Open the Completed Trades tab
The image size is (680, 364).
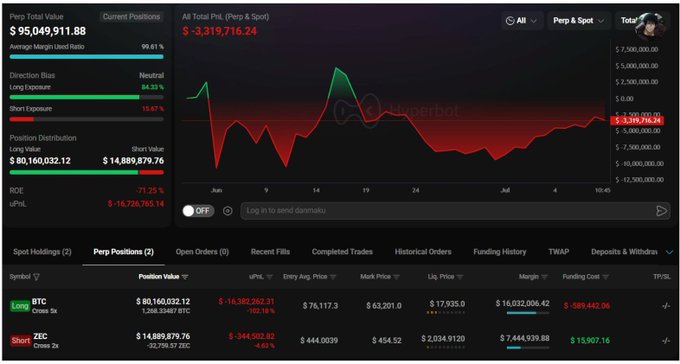(x=342, y=252)
